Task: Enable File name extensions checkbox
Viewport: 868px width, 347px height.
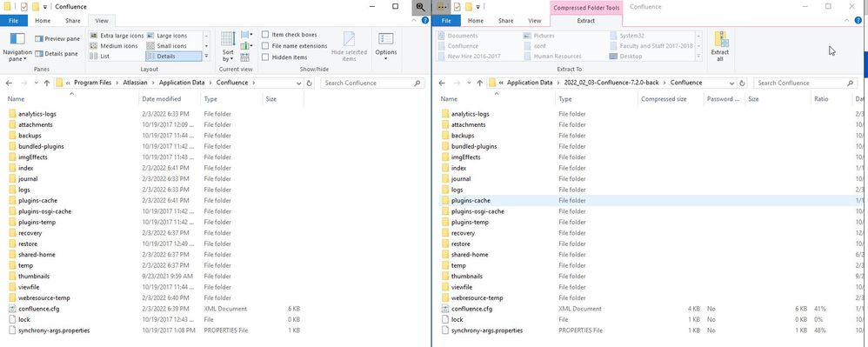Action: pyautogui.click(x=265, y=46)
